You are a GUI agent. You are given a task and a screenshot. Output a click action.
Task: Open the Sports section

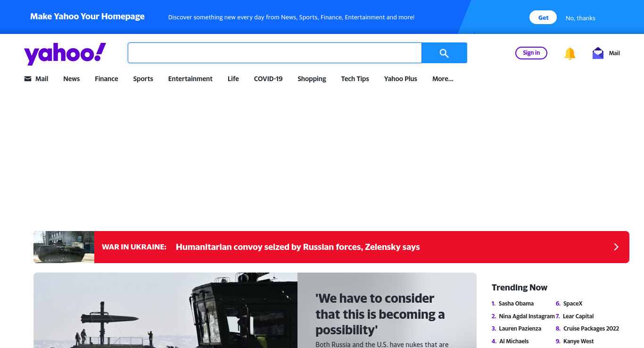coord(143,79)
